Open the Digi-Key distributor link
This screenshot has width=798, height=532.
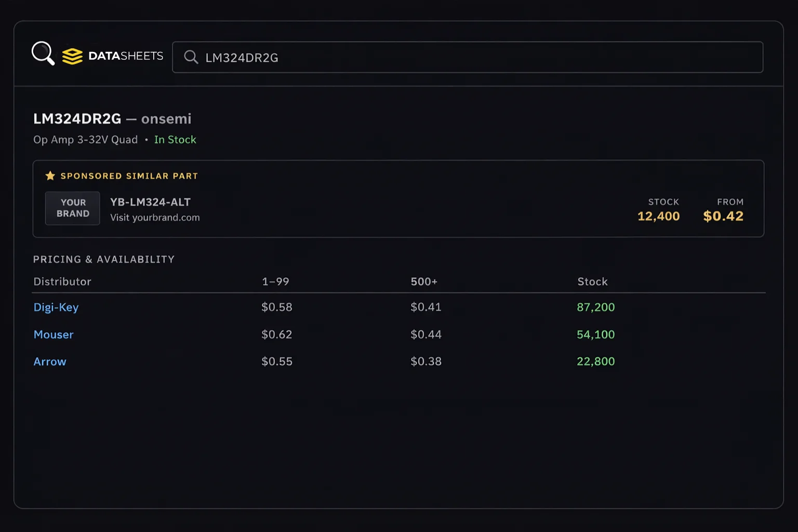[x=56, y=307]
